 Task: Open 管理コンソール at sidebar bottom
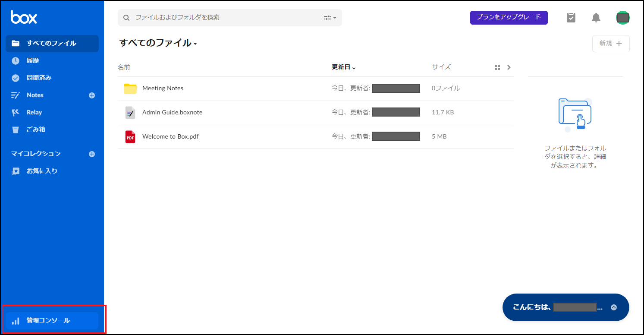coord(48,321)
